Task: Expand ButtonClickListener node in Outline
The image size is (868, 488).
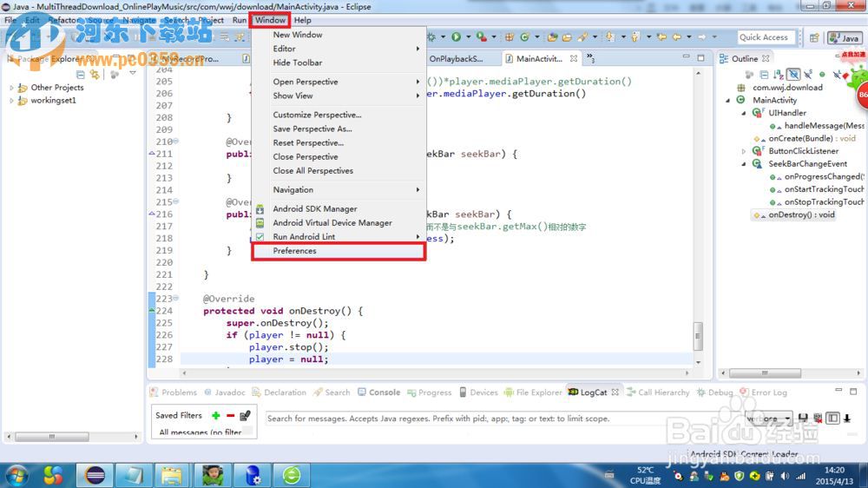Action: [744, 151]
